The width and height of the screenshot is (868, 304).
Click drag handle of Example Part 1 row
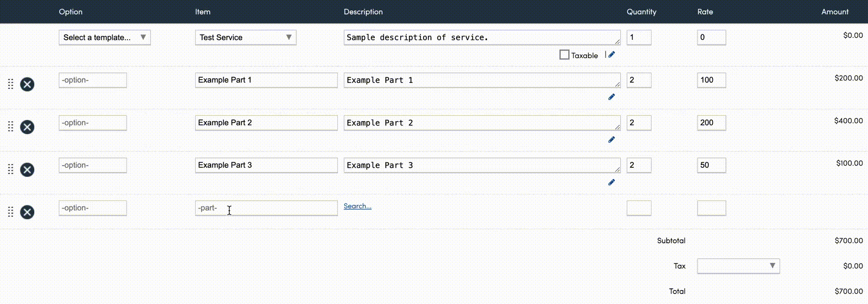(x=11, y=84)
